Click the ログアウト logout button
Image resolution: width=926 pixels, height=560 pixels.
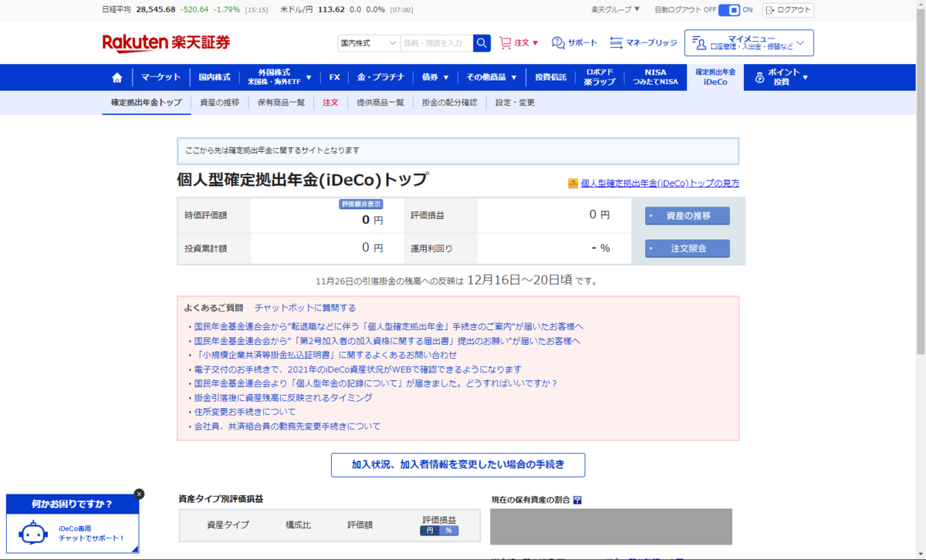788,10
